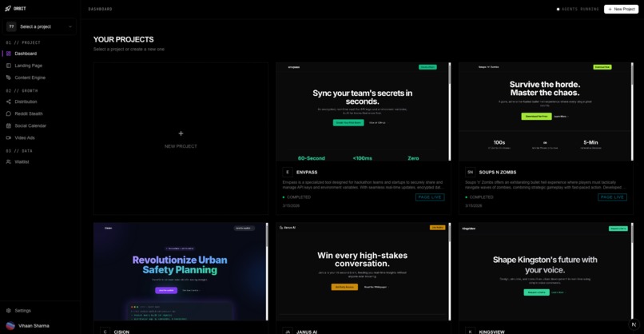Click the Envpass project description text
Image resolution: width=644 pixels, height=334 pixels.
point(363,185)
